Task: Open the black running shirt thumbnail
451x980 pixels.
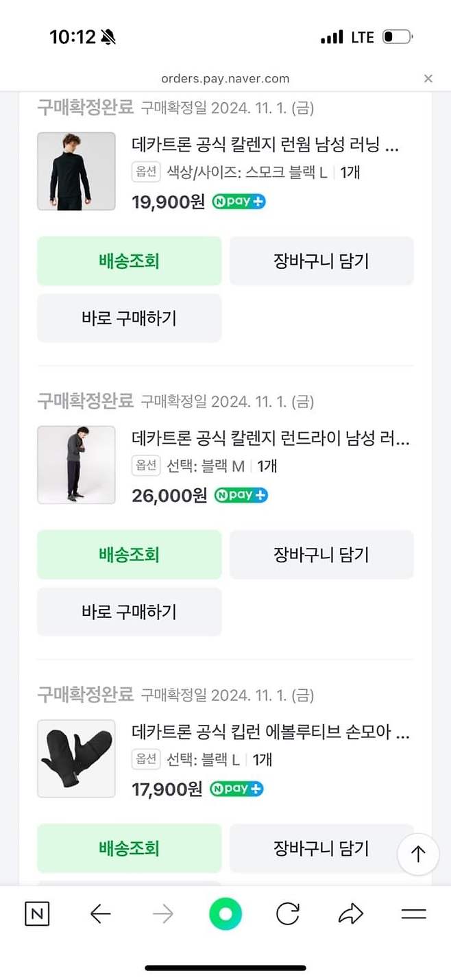Action: point(76,171)
